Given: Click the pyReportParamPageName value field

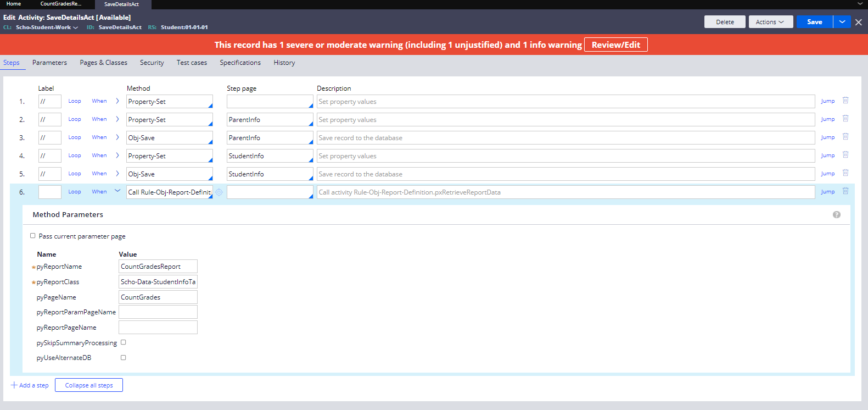Looking at the screenshot, I should [x=158, y=312].
